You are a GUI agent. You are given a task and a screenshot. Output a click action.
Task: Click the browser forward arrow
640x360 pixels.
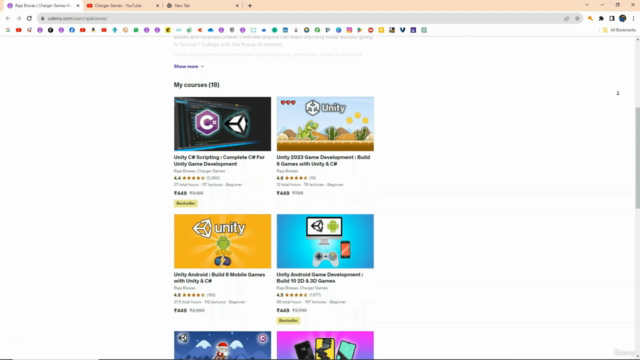[18, 18]
